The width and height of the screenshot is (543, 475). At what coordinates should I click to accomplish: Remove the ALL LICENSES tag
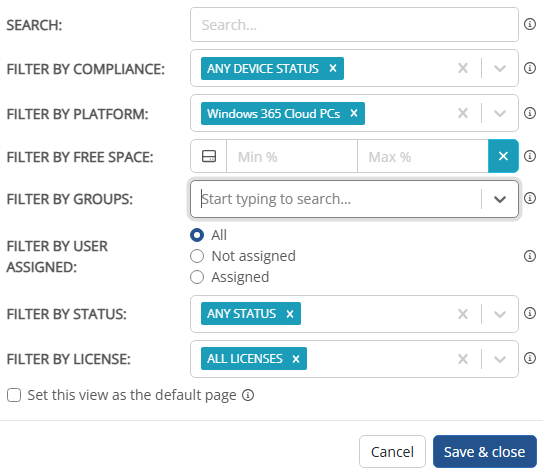coord(296,359)
